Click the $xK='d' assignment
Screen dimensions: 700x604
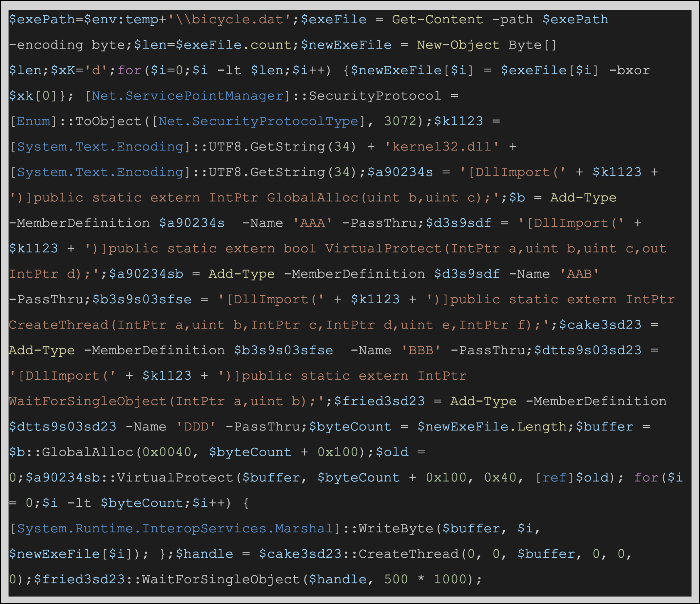pyautogui.click(x=79, y=70)
